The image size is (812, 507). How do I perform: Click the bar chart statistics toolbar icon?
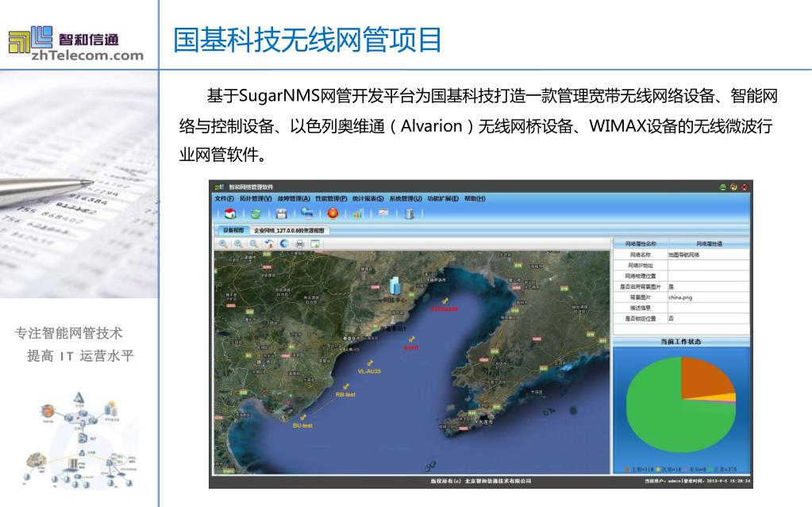[358, 213]
